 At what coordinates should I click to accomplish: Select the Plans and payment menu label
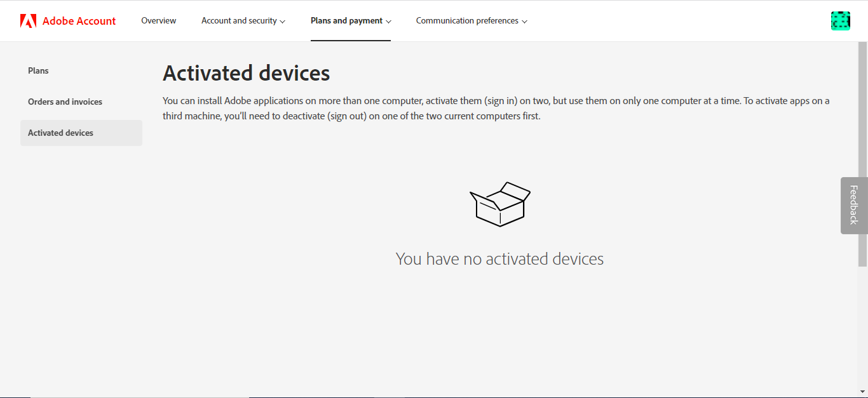[x=346, y=21]
